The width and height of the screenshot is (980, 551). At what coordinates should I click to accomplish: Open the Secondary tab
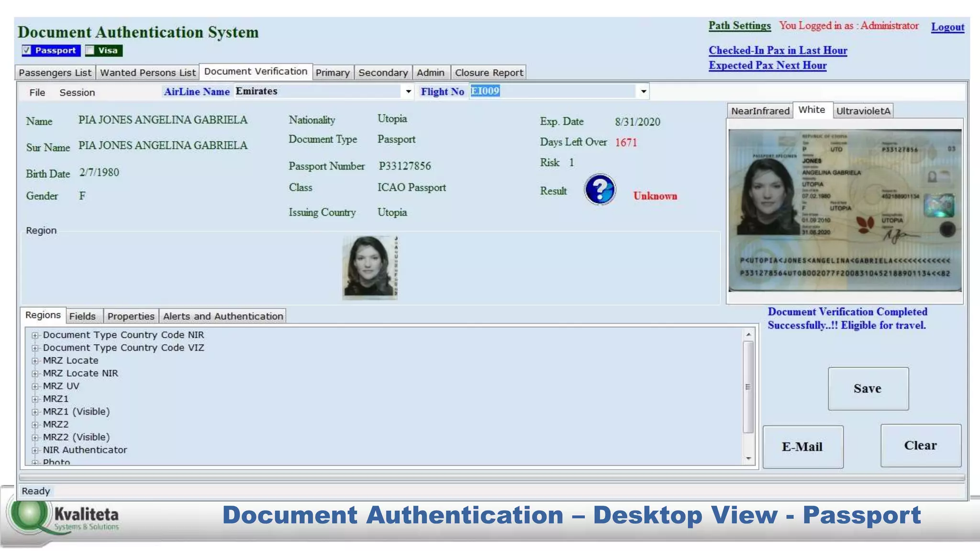click(x=383, y=73)
